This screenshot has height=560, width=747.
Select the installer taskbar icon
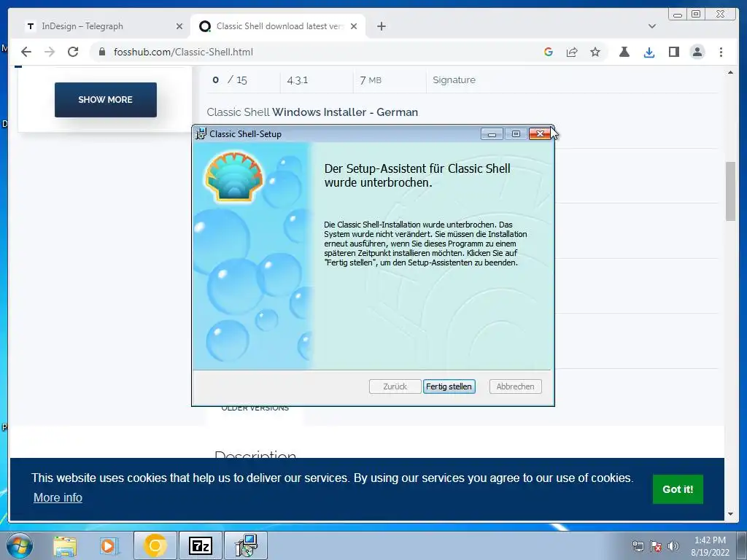pyautogui.click(x=245, y=545)
